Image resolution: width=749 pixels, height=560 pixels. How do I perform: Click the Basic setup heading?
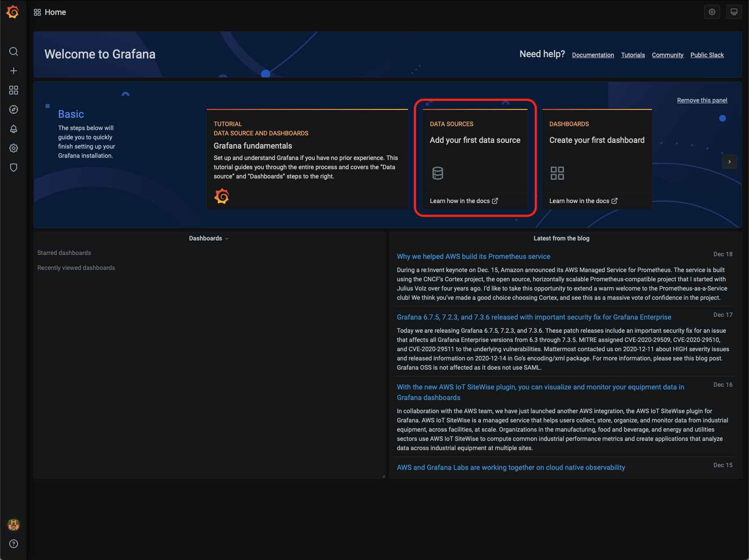coord(71,114)
